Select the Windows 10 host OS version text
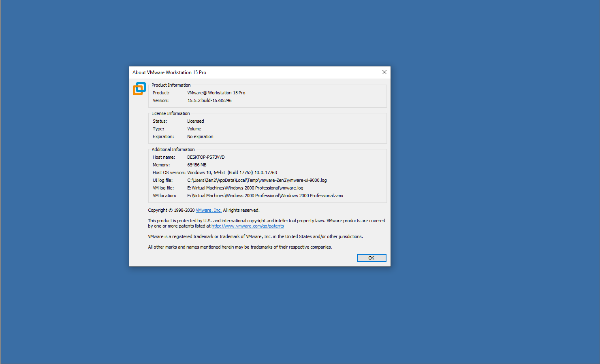Screen dimensions: 600x364 click(x=232, y=172)
